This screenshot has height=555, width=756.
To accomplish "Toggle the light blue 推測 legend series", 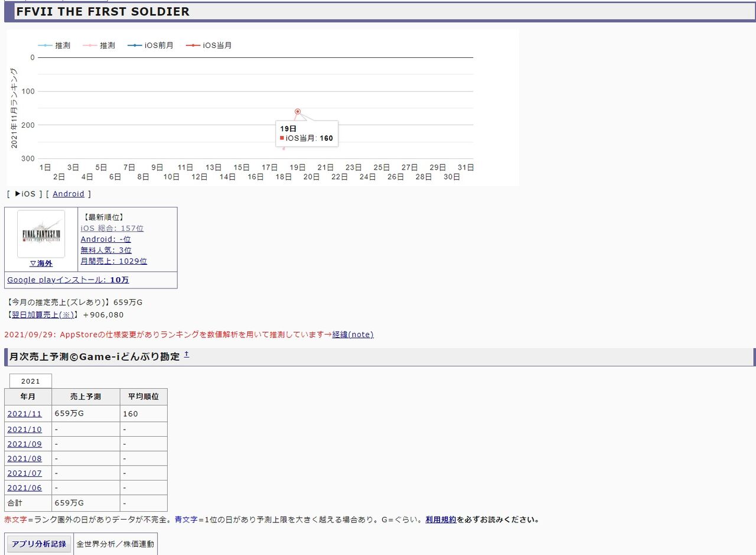I will coord(54,46).
